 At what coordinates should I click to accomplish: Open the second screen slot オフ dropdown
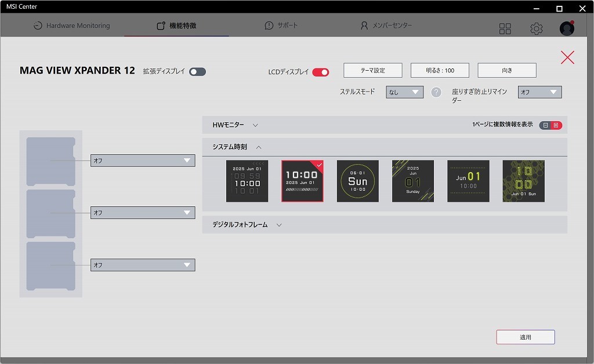click(143, 213)
